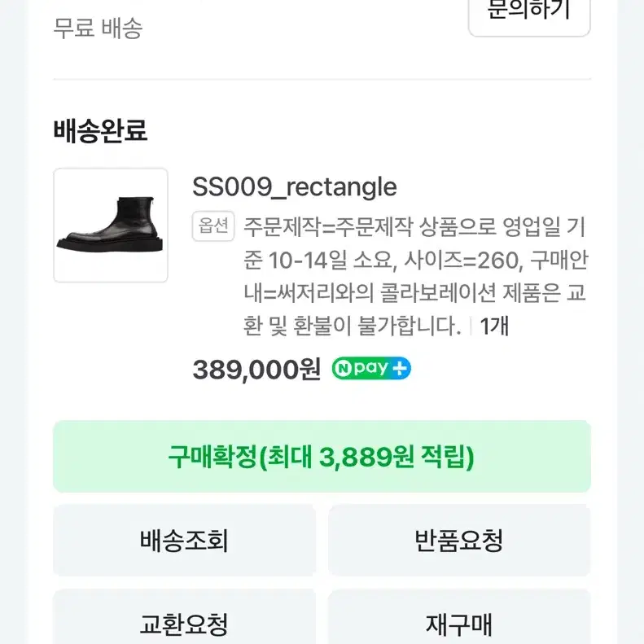Click the blue plus symbol beside pay
The height and width of the screenshot is (644, 644).
[x=400, y=369]
